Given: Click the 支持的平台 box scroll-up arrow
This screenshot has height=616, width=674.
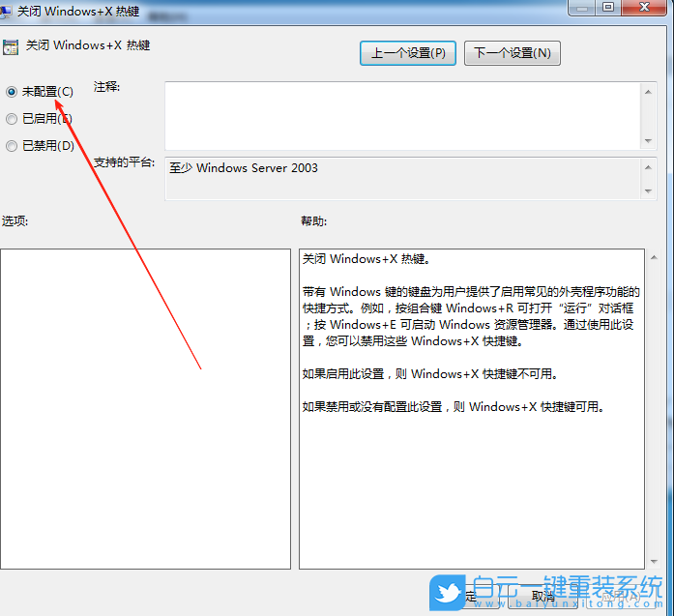Looking at the screenshot, I should coord(648,167).
